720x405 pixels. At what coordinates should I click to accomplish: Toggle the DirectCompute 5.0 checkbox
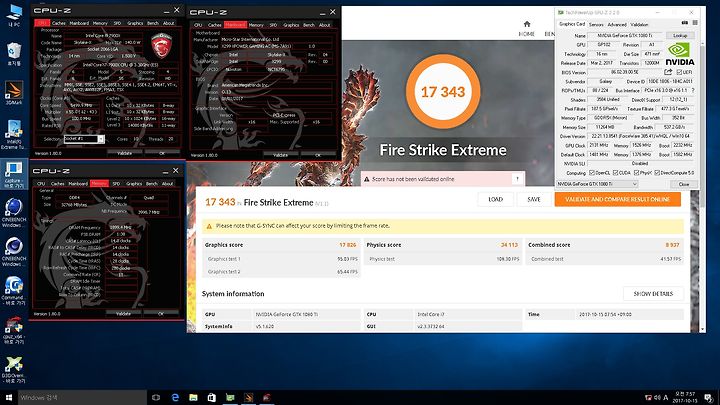point(657,173)
